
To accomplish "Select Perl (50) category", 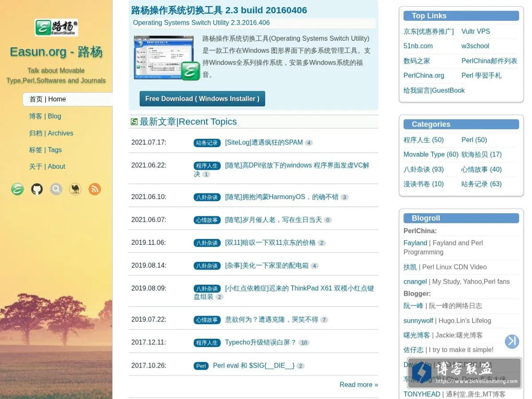I will point(474,140).
